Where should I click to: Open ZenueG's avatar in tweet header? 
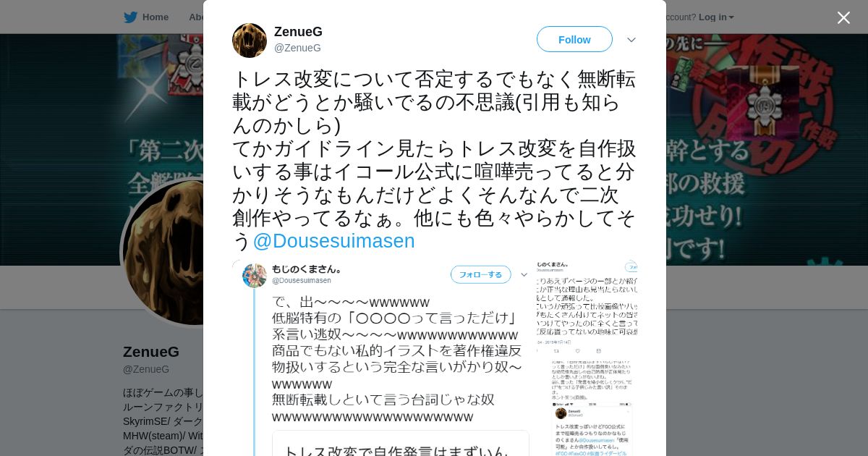(x=250, y=41)
